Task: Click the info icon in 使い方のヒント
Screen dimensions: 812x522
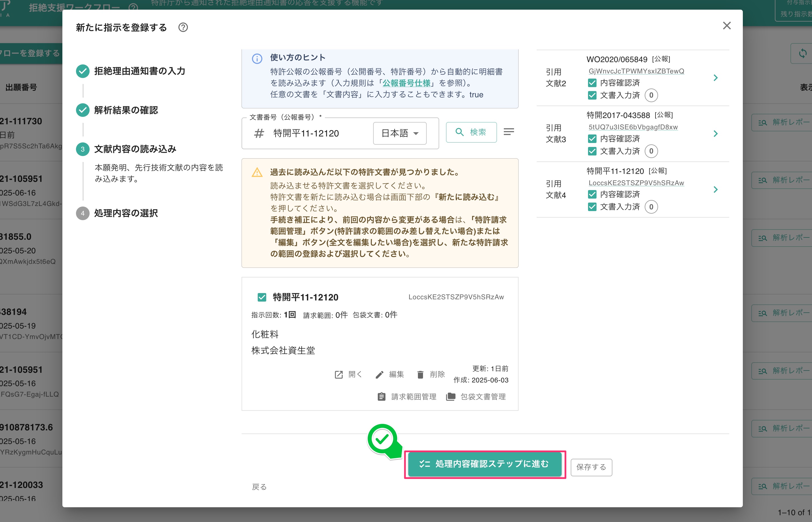Action: coord(257,59)
